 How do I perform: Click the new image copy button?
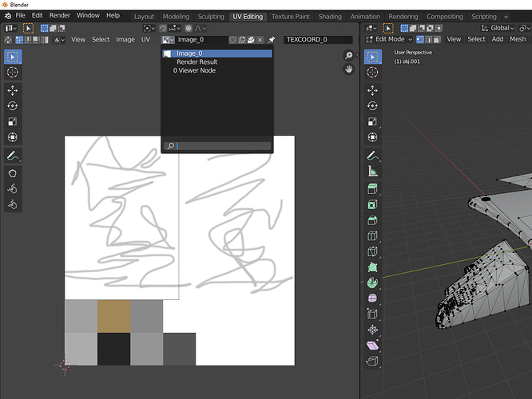[x=242, y=40]
